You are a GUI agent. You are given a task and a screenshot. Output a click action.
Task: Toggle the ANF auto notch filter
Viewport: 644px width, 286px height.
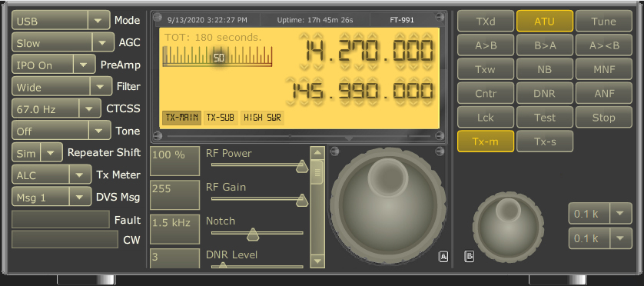click(604, 93)
